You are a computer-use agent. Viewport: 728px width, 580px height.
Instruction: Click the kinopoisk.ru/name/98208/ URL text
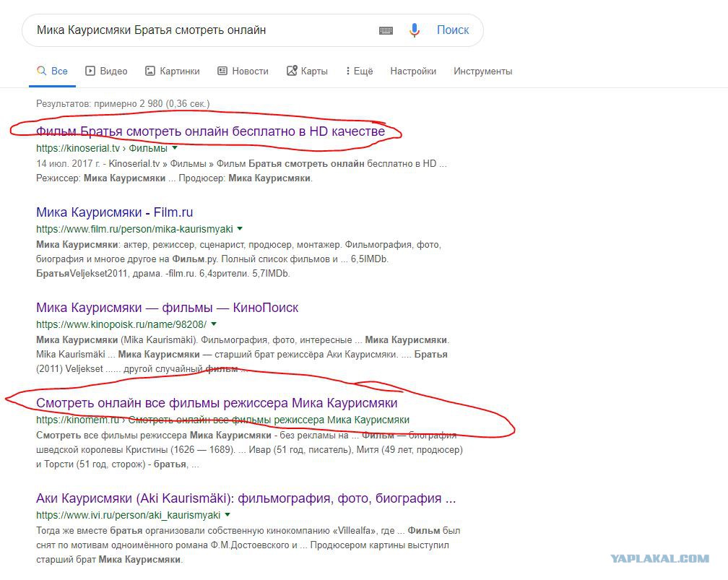tap(121, 324)
